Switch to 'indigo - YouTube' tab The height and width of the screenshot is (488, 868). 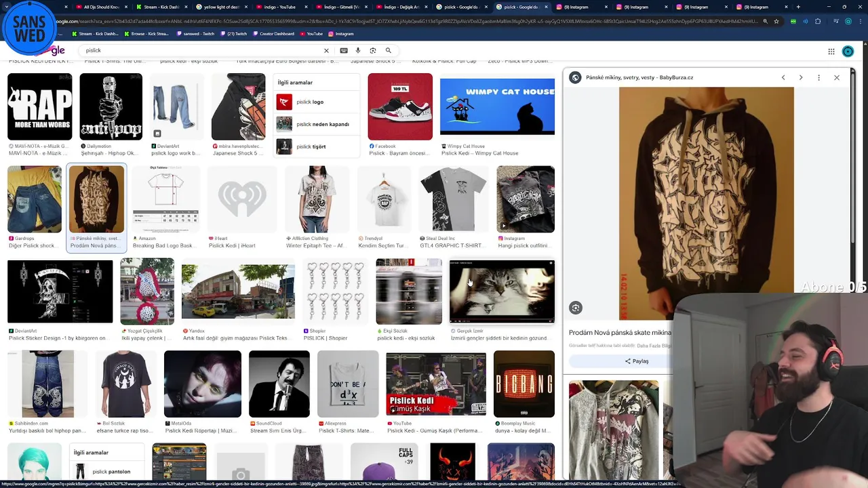281,7
